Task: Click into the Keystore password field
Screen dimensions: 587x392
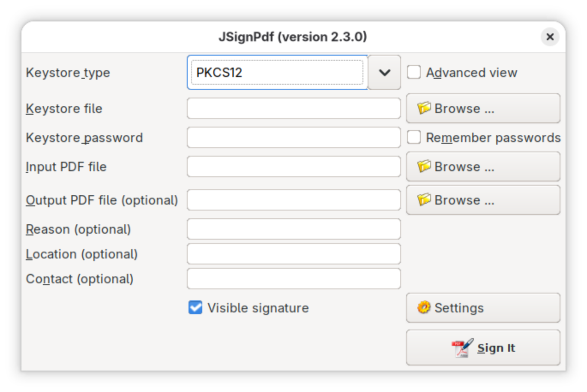Action: click(x=293, y=137)
